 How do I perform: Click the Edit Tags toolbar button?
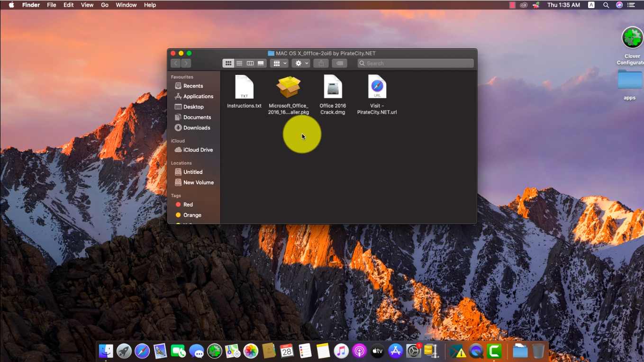[339, 63]
